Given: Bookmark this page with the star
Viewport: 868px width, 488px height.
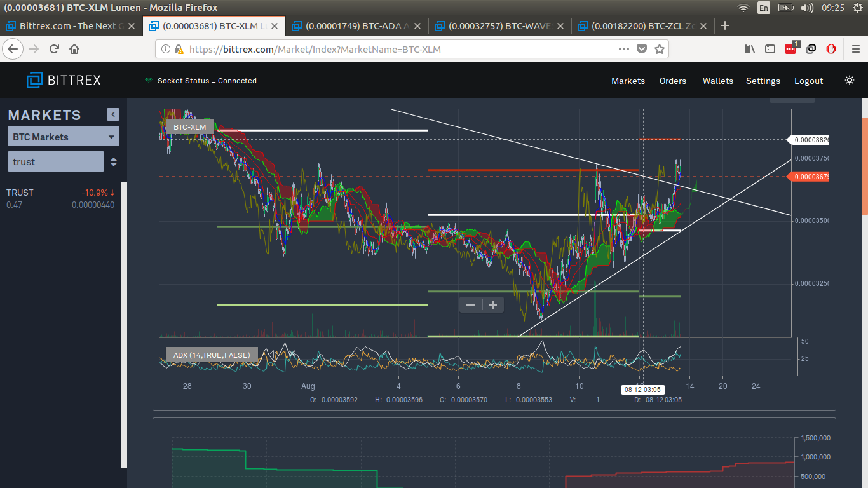Looking at the screenshot, I should click(x=660, y=49).
